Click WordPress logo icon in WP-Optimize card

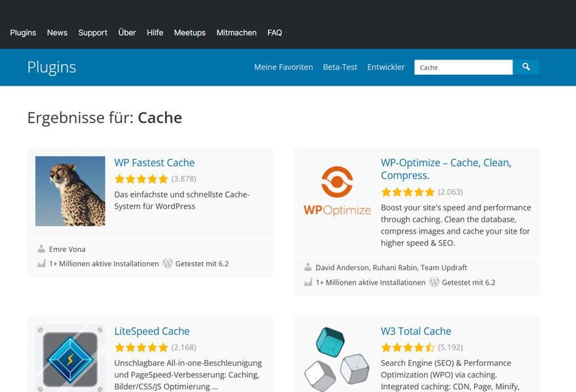coord(434,282)
